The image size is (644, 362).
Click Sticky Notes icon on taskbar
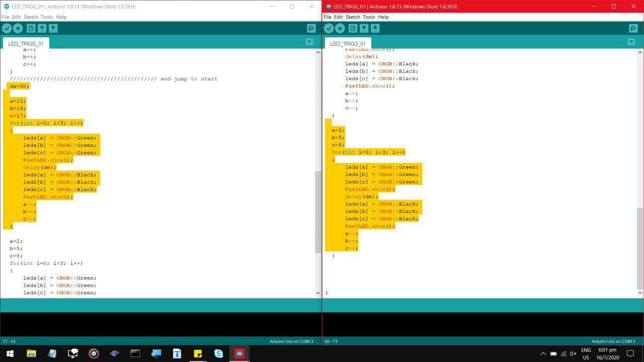click(x=198, y=353)
